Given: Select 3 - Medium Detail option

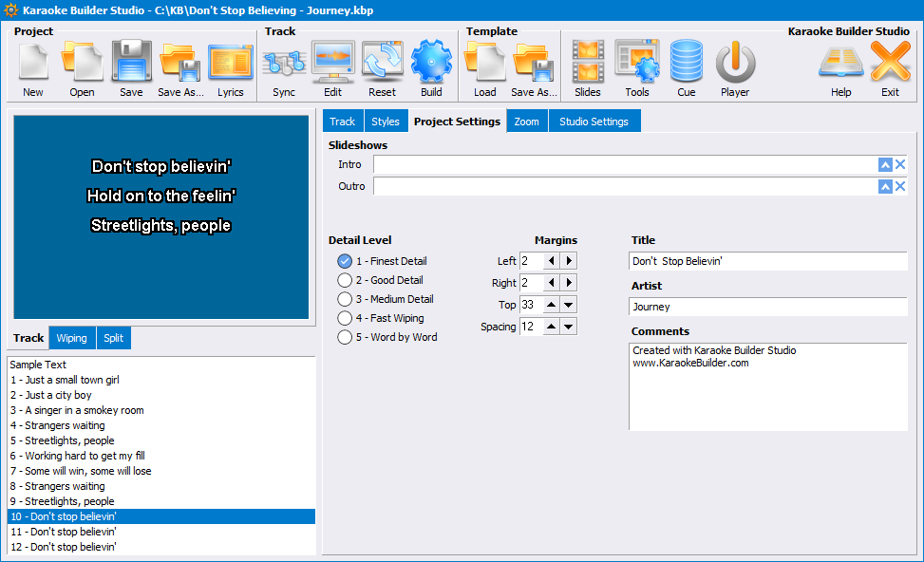Looking at the screenshot, I should (386, 299).
